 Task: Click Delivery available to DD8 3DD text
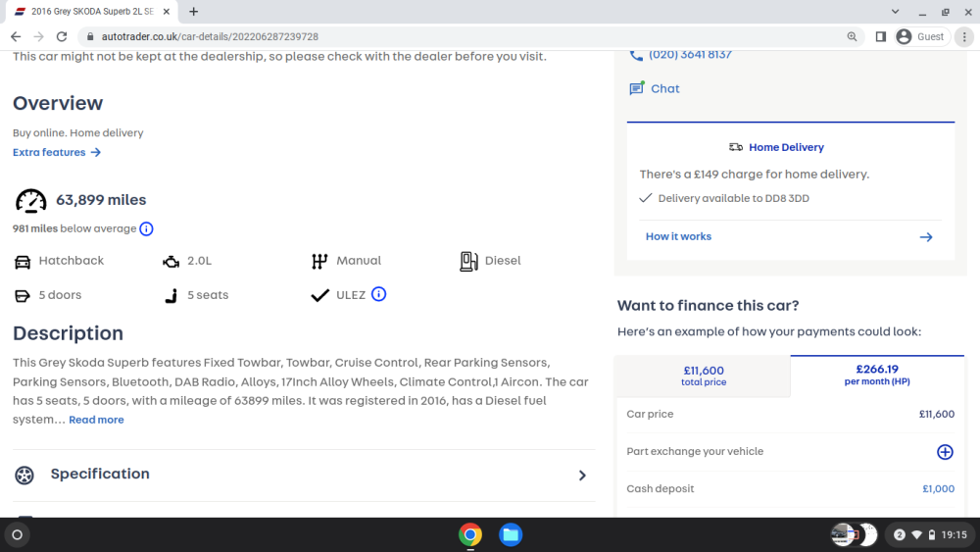coord(734,198)
